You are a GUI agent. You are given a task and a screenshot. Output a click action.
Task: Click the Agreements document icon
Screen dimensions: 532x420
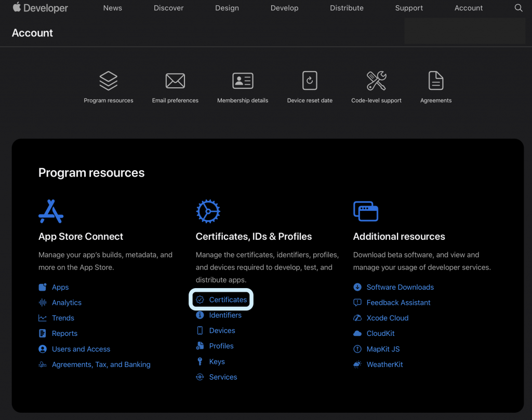(436, 80)
